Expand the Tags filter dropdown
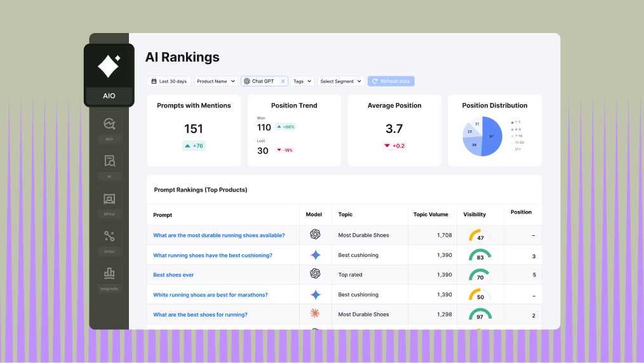 click(x=302, y=81)
